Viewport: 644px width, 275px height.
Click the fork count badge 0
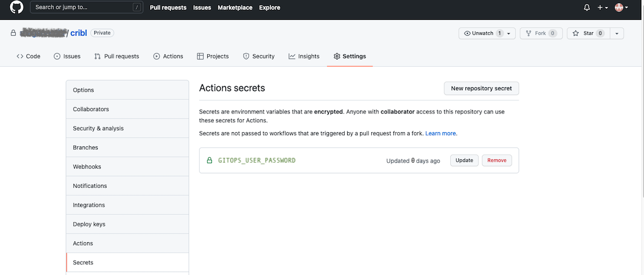(553, 33)
